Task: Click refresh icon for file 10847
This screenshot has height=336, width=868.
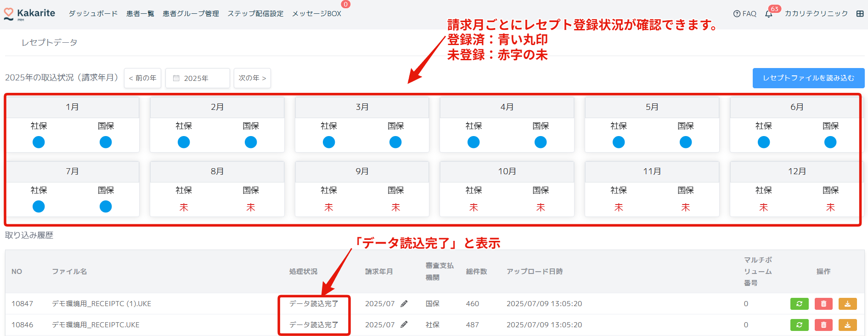Action: 800,304
